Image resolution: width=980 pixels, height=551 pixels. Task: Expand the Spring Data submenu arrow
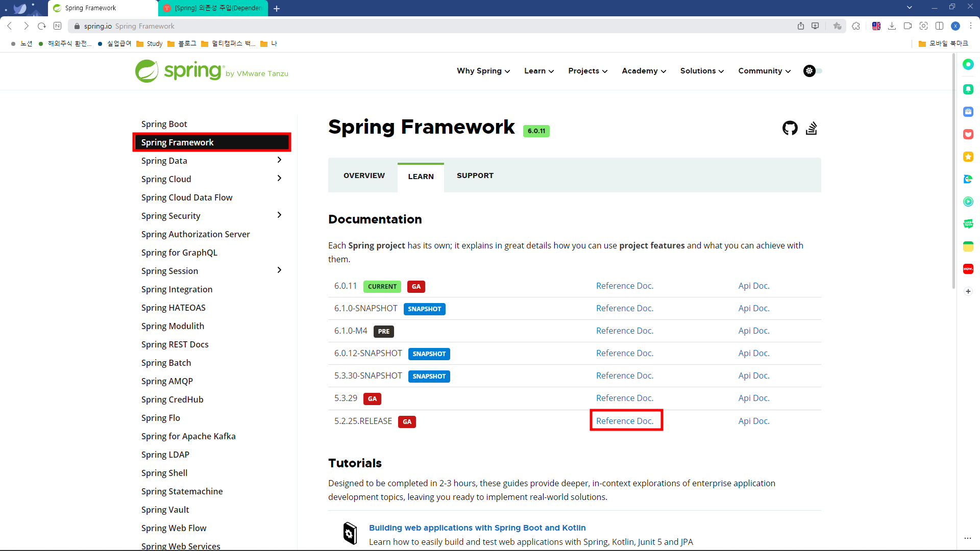[x=279, y=160]
